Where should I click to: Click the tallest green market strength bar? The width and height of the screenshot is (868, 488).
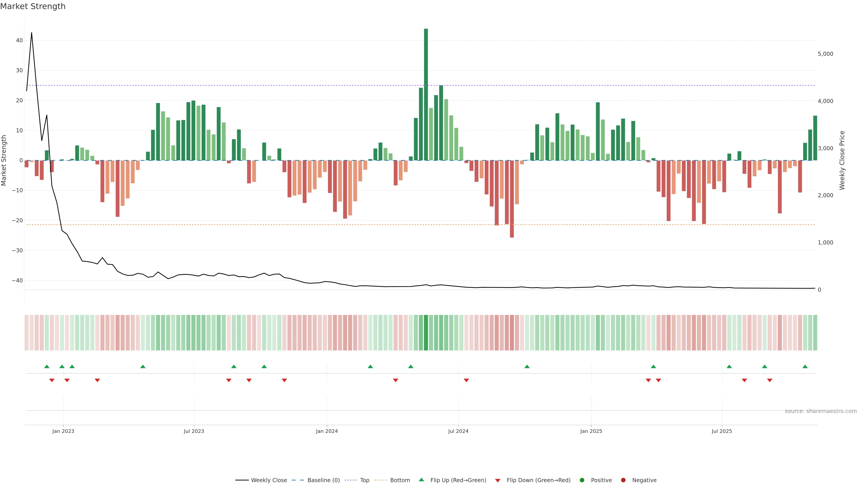click(x=426, y=94)
